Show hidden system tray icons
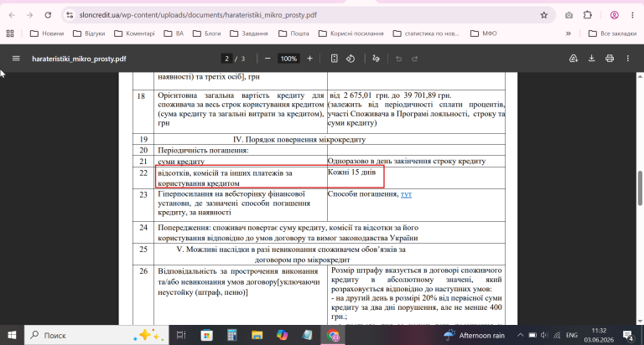The width and height of the screenshot is (644, 345). 520,335
